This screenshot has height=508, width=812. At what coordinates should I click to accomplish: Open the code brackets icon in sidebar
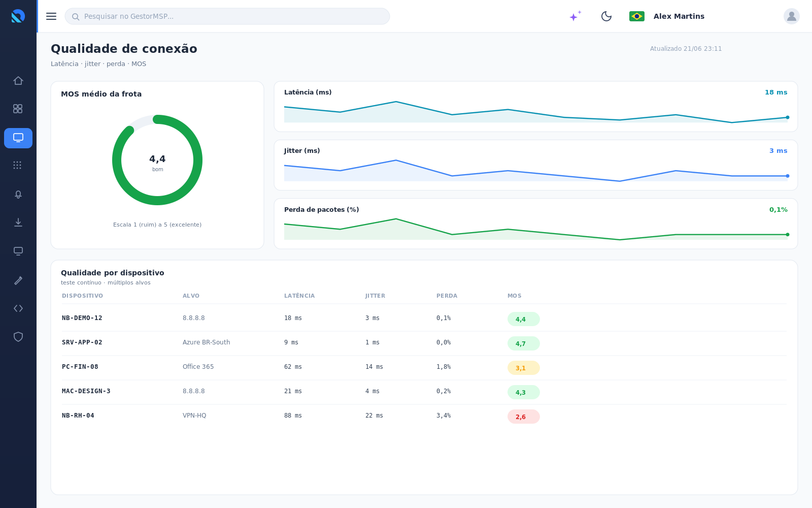[x=18, y=308]
